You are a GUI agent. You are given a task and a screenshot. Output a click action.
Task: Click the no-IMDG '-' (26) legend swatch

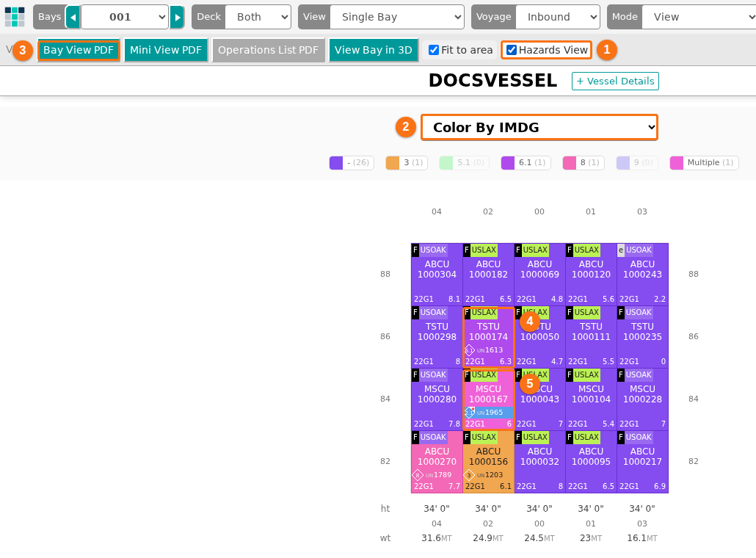[336, 162]
